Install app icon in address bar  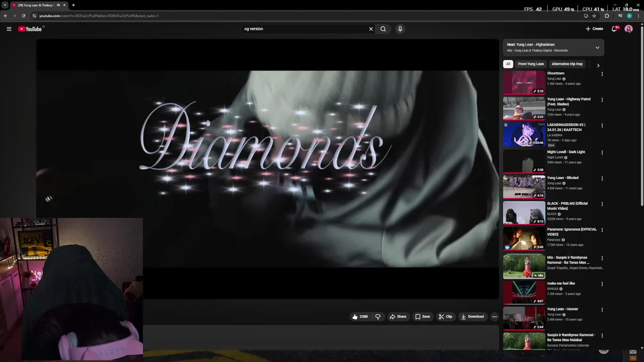tap(586, 16)
